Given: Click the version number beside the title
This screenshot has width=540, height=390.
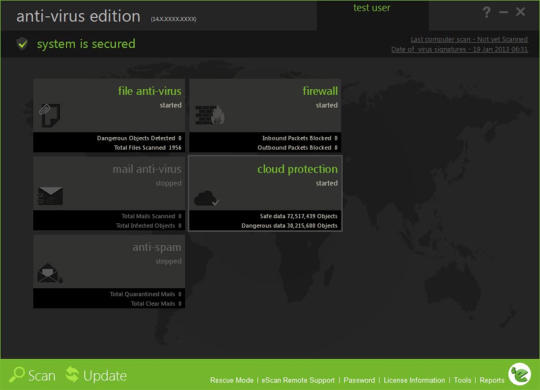Looking at the screenshot, I should coord(174,19).
